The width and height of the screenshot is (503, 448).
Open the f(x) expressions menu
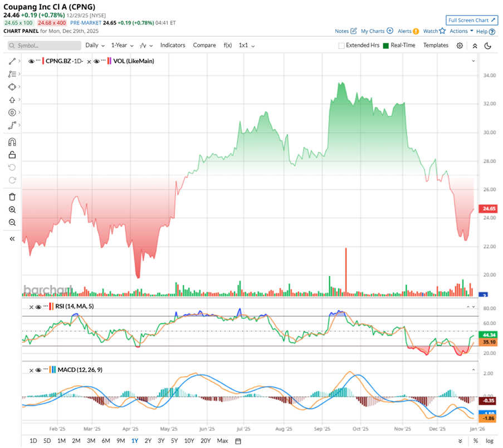(228, 46)
